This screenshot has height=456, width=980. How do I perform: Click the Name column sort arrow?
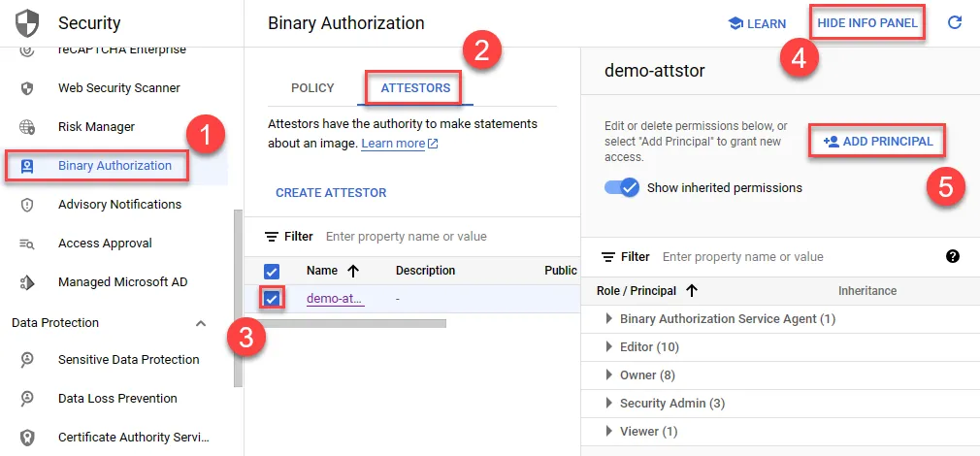click(x=353, y=271)
